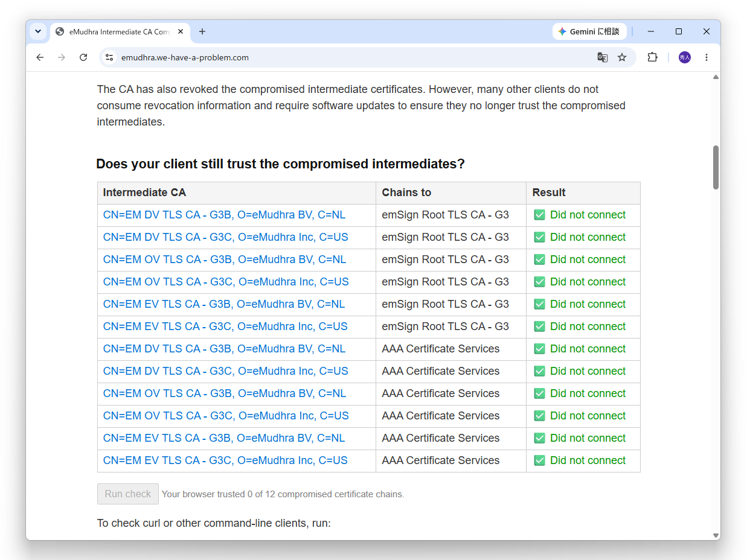The width and height of the screenshot is (747, 560).
Task: Go back to the previous page
Action: point(40,57)
